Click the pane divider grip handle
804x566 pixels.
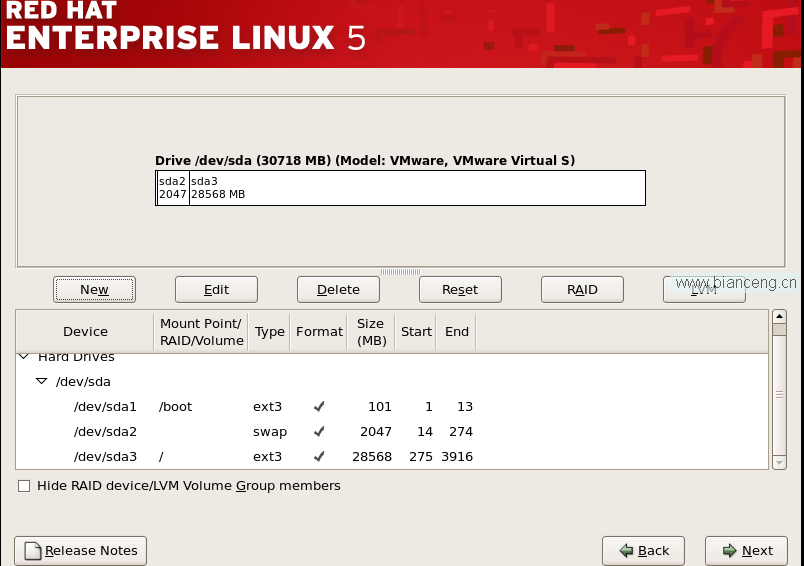pyautogui.click(x=400, y=272)
